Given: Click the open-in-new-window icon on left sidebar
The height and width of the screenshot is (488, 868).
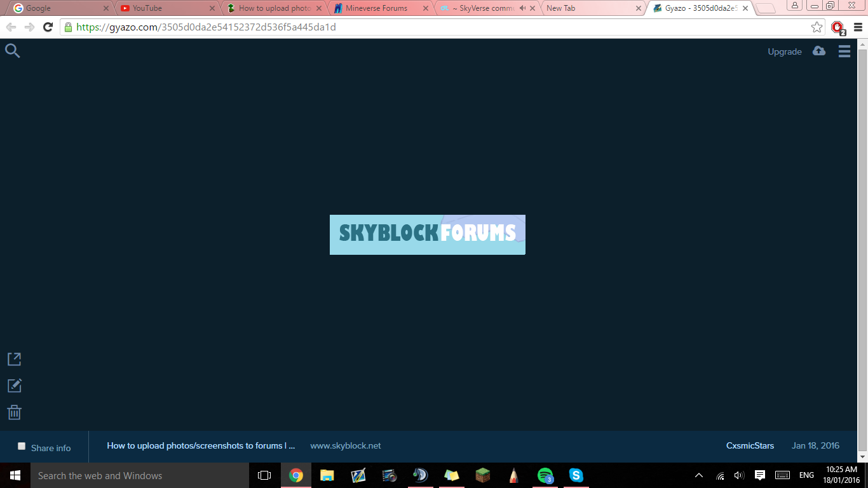Looking at the screenshot, I should [14, 359].
